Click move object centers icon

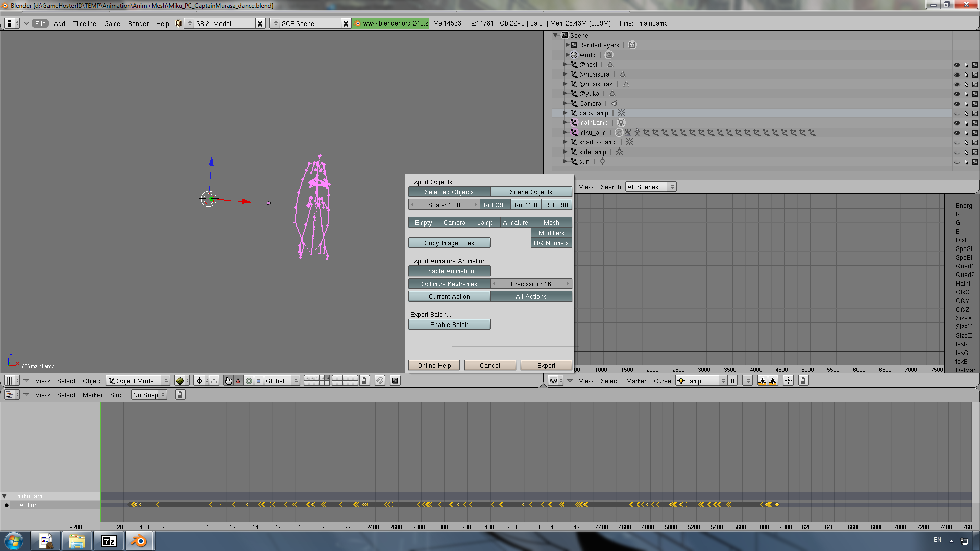coord(214,381)
